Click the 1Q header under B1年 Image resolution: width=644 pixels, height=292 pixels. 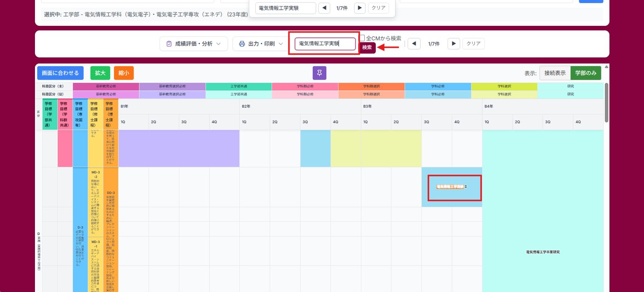(133, 122)
